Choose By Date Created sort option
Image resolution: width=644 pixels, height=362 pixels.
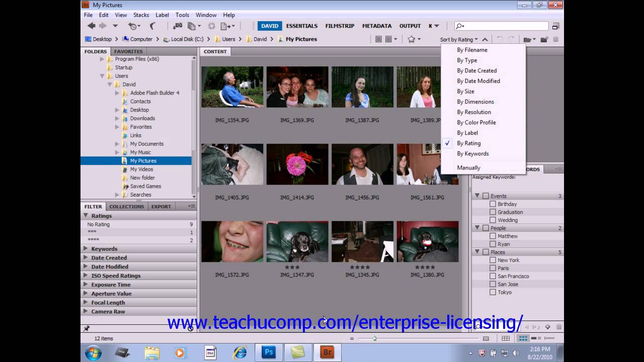click(476, 70)
